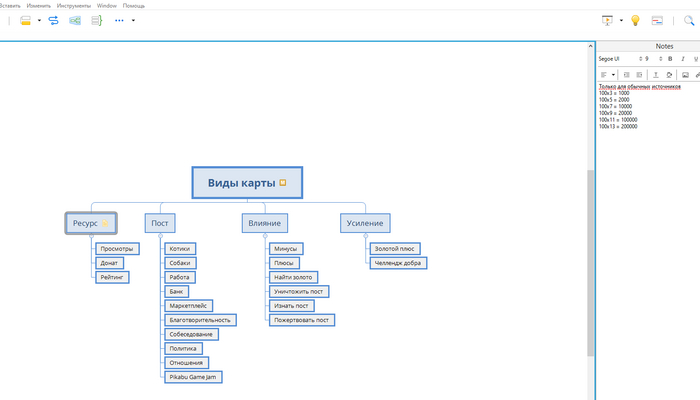Open the font size 9 combo box
700x400 pixels.
[654, 59]
